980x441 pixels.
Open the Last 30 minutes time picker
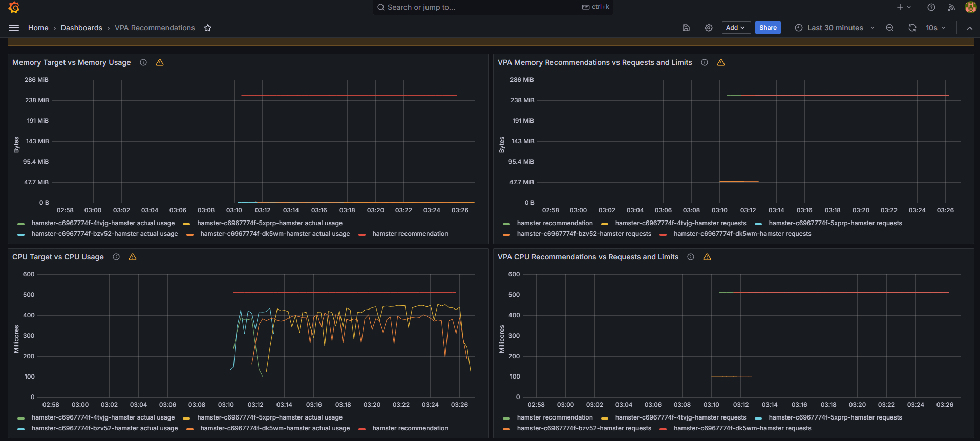(x=835, y=28)
